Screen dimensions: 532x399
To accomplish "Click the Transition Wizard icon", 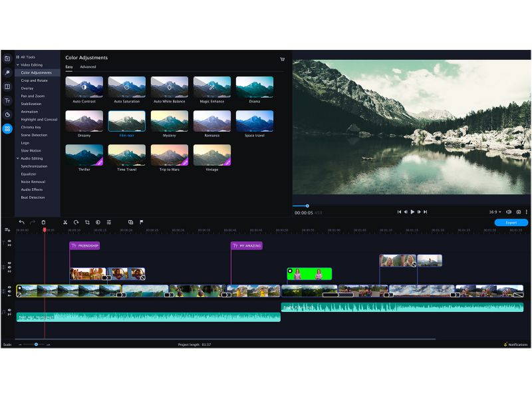I will pyautogui.click(x=130, y=222).
